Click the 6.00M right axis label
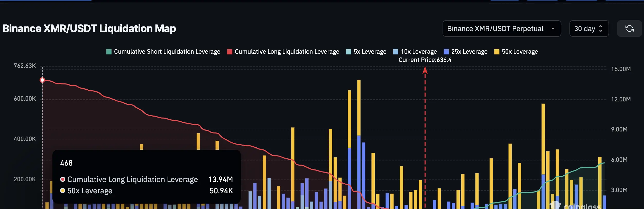This screenshot has width=644, height=209. pos(619,160)
